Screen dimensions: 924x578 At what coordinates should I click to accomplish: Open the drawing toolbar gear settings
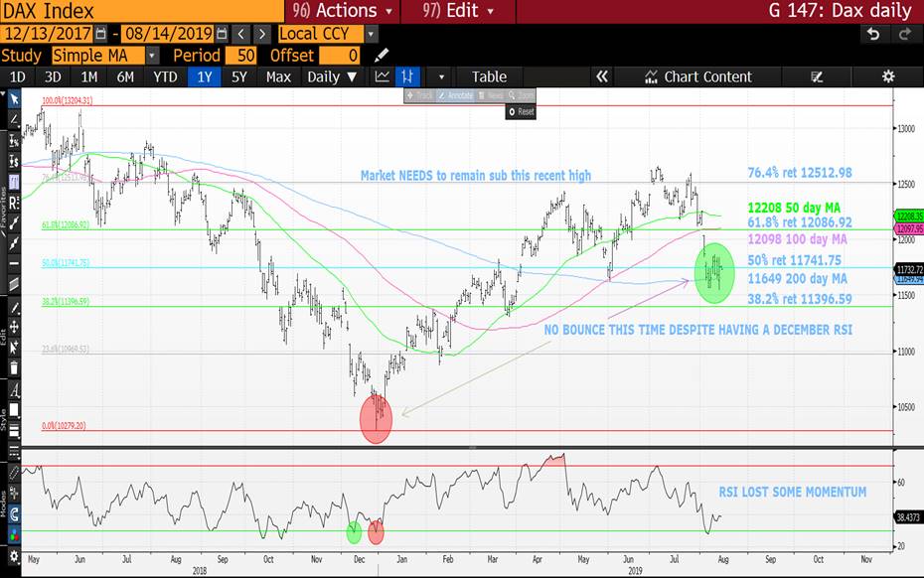[14, 556]
